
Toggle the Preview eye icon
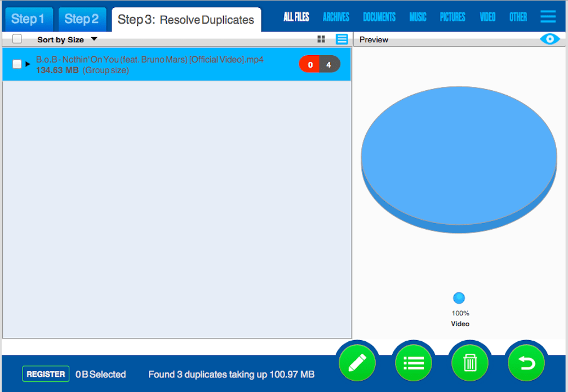(549, 39)
